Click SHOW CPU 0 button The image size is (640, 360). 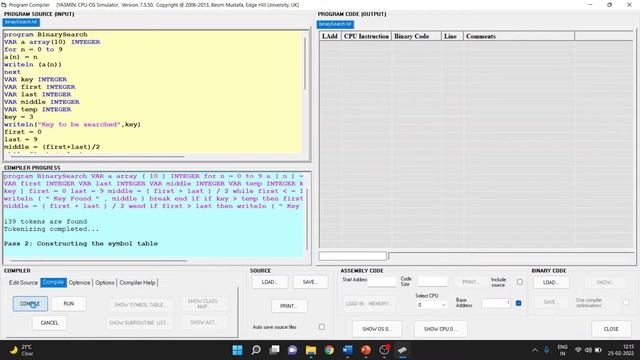(x=440, y=329)
